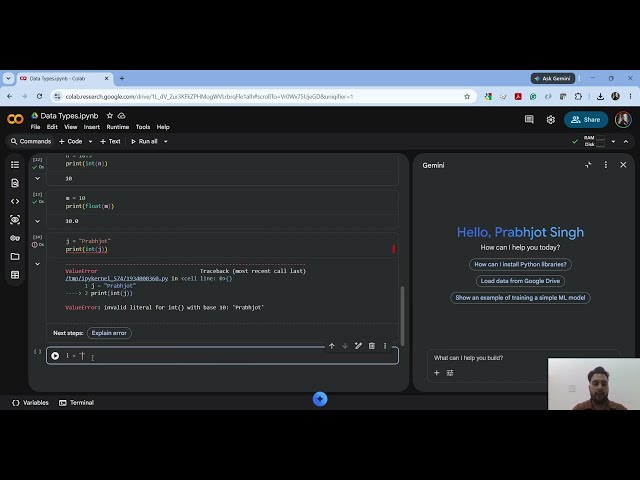640x480 pixels.
Task: Click the Colab logo
Action: point(16,119)
